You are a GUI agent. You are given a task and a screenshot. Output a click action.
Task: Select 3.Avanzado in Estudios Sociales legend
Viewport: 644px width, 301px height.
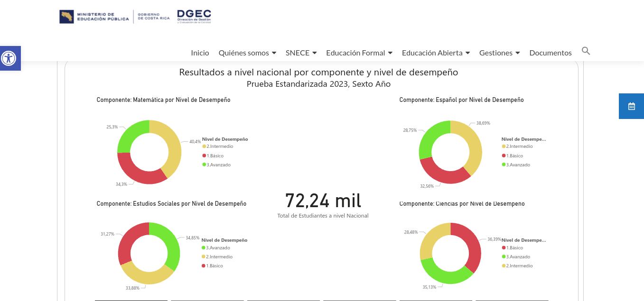point(218,247)
